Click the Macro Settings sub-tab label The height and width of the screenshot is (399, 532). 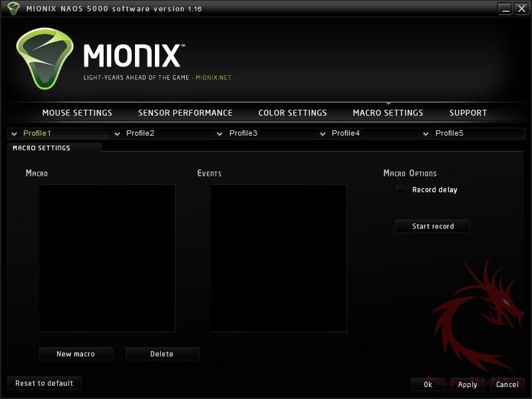coord(41,148)
